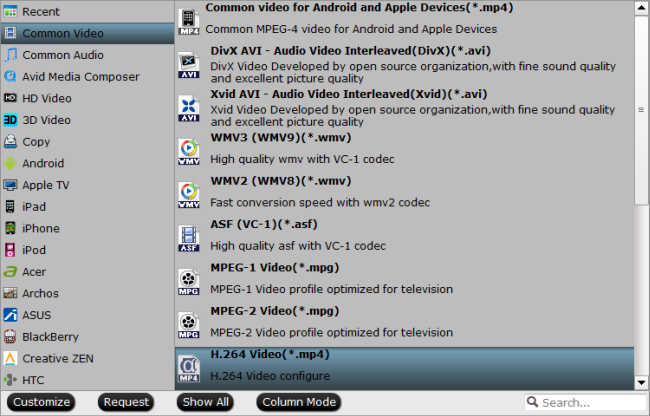Image resolution: width=650 pixels, height=416 pixels.
Task: Click the iPad device icon
Action: coord(10,206)
